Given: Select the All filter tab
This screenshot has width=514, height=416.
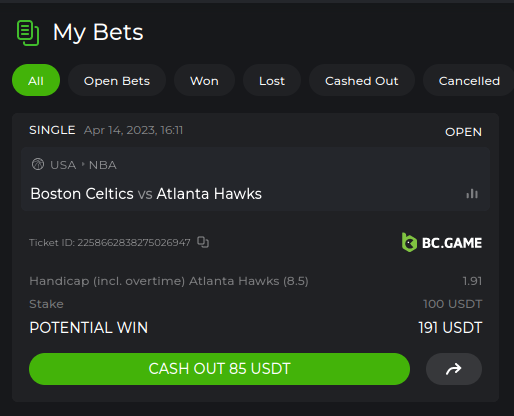Looking at the screenshot, I should point(36,80).
